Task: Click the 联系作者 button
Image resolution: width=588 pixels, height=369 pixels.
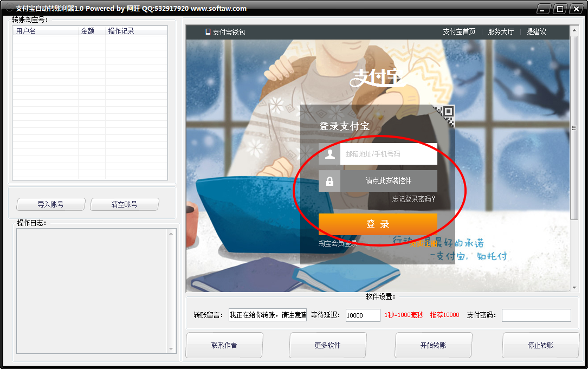Action: point(224,345)
